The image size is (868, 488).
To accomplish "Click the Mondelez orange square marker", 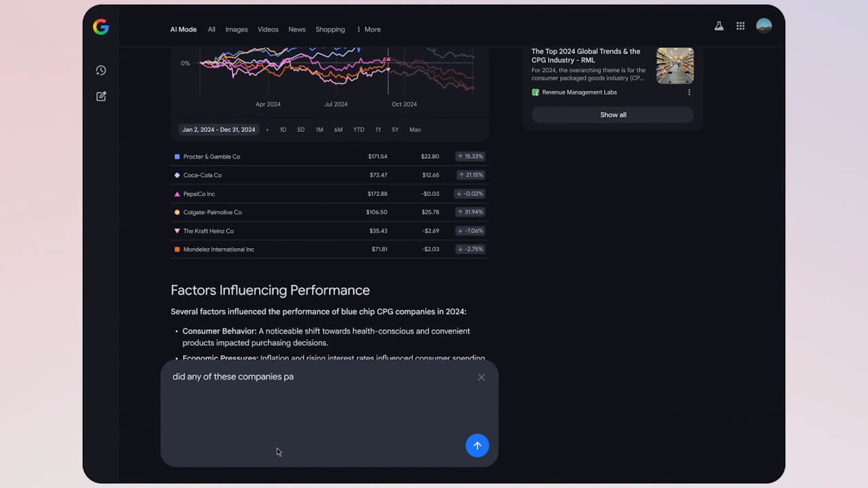I will pos(177,249).
